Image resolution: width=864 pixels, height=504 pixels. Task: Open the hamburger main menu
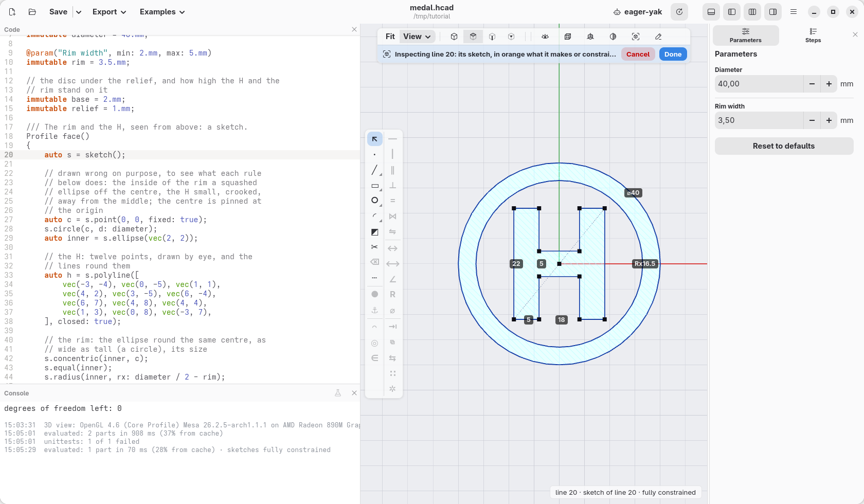point(794,12)
